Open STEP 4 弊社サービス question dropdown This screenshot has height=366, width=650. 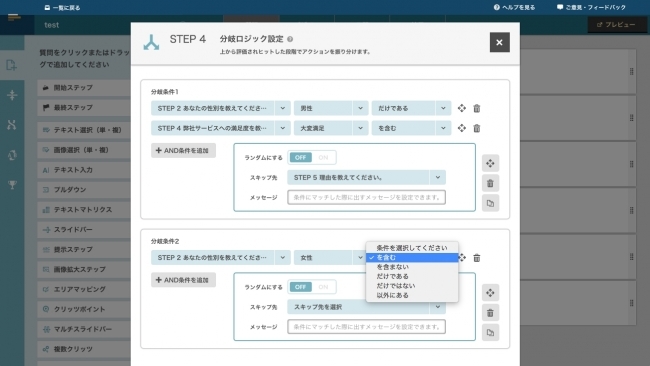[x=220, y=128]
